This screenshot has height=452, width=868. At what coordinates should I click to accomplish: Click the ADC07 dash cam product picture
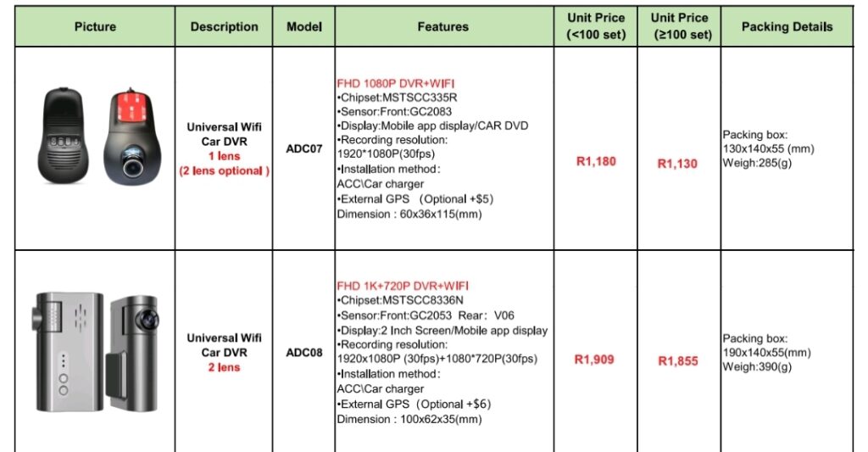(x=99, y=137)
